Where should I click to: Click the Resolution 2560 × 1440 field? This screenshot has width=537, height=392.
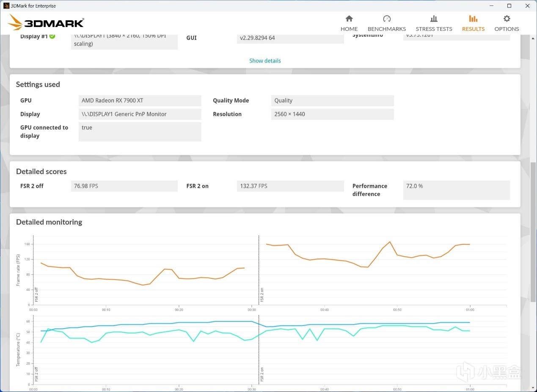[x=332, y=114]
